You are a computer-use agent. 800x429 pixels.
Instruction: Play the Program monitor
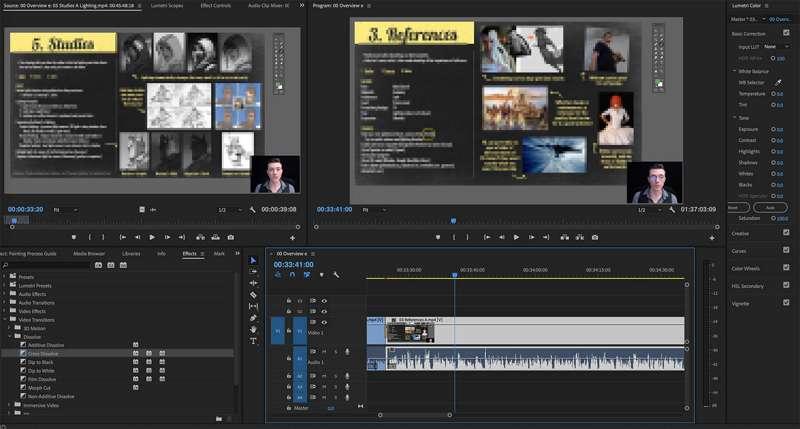tap(516, 237)
